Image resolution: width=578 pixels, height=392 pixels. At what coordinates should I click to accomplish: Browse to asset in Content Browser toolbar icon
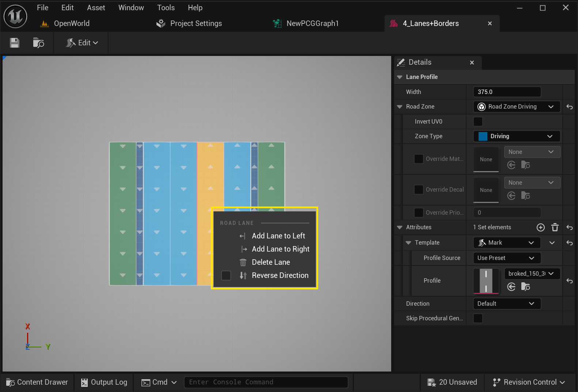click(x=38, y=43)
